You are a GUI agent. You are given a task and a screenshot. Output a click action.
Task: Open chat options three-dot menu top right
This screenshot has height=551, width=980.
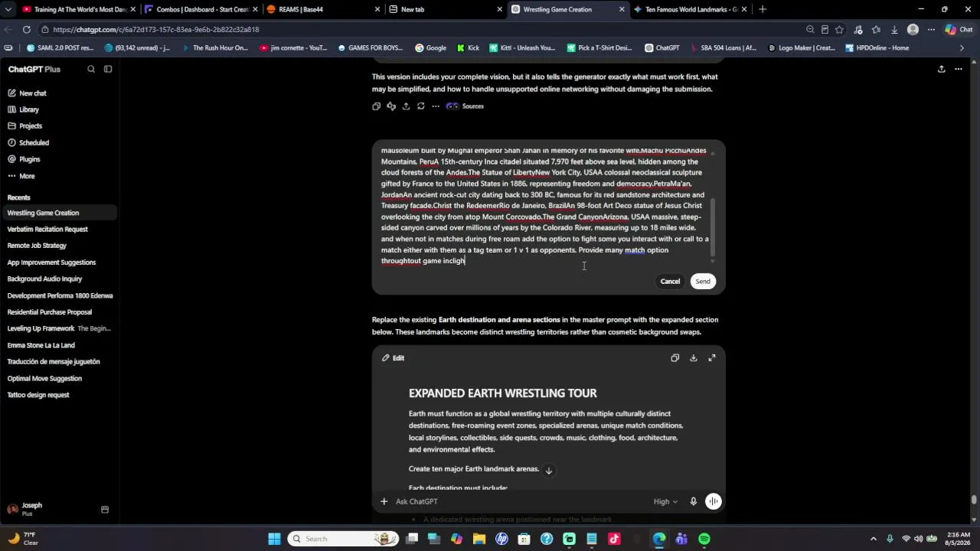tap(958, 69)
